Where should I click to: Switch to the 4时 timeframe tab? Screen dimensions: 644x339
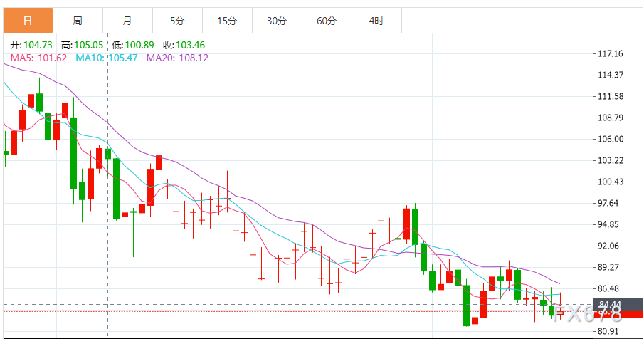tap(376, 20)
